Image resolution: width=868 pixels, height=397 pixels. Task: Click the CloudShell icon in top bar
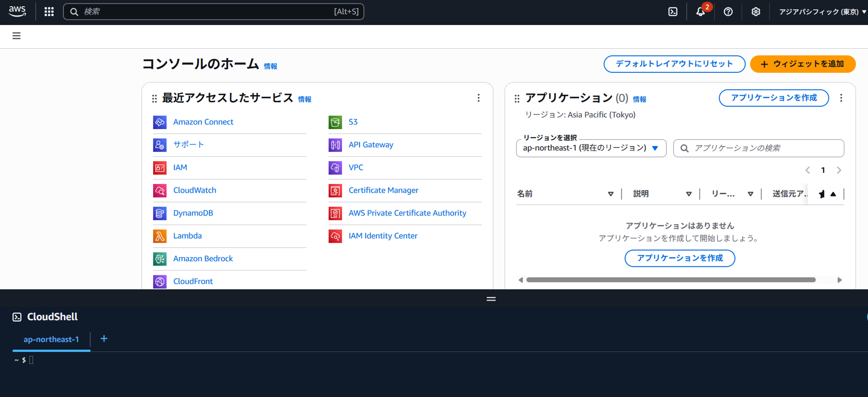point(673,12)
